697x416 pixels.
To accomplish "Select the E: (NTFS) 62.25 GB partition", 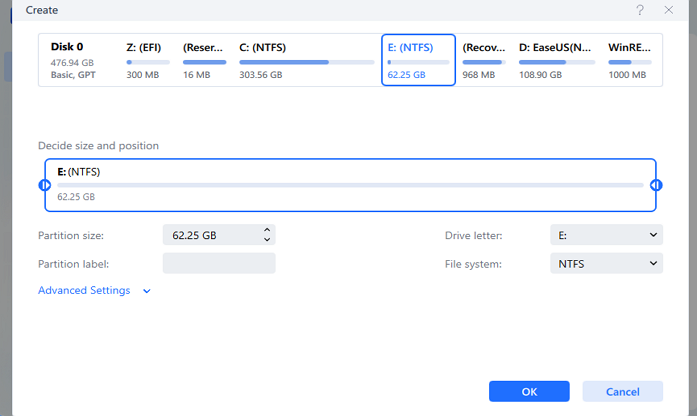I will pyautogui.click(x=418, y=60).
